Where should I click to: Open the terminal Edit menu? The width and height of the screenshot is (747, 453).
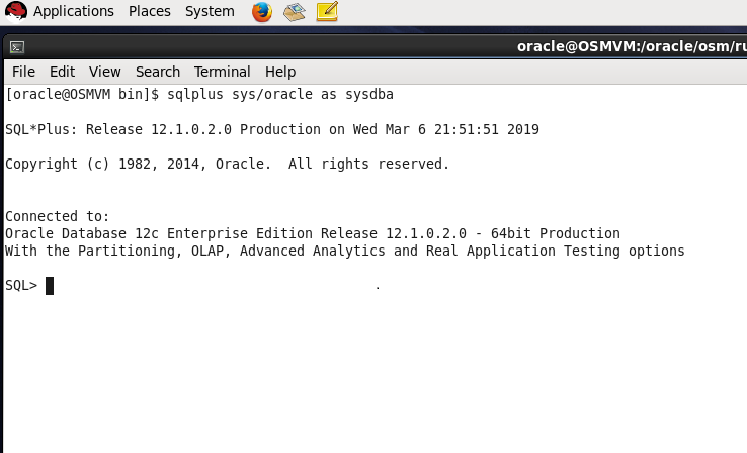(x=62, y=72)
